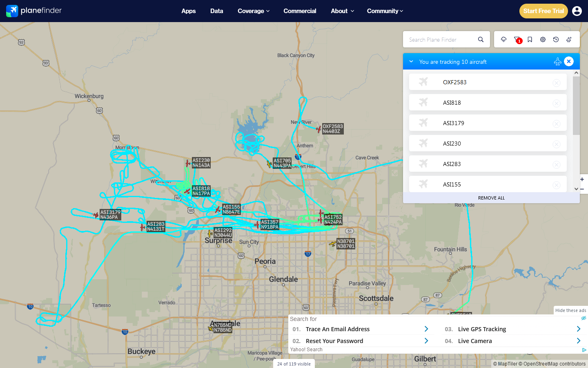This screenshot has width=588, height=368.
Task: Click the ASI230 aircraft marker on map
Action: click(188, 163)
